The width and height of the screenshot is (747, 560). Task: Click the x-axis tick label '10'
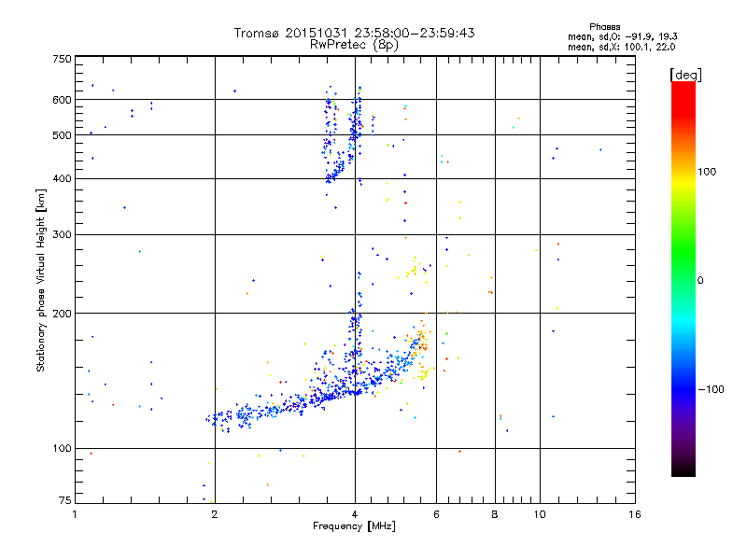(x=540, y=515)
